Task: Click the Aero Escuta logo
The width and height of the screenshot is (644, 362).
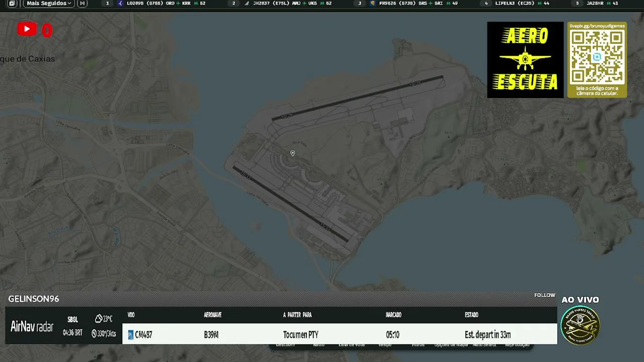Action: click(x=525, y=59)
